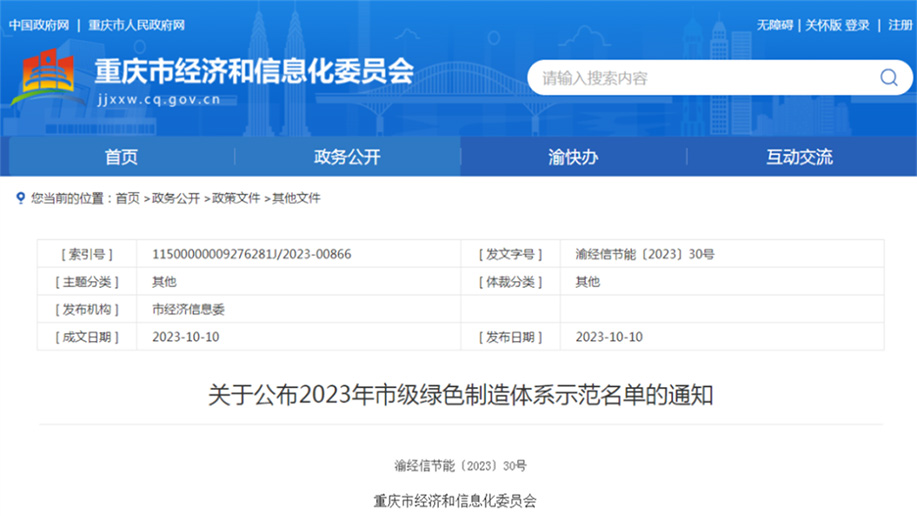Click the search magnifier icon
917x516 pixels.
pos(888,78)
